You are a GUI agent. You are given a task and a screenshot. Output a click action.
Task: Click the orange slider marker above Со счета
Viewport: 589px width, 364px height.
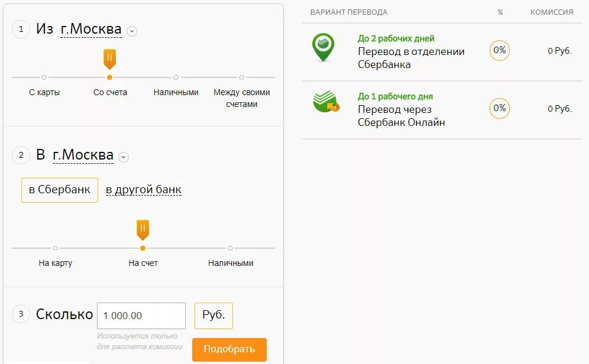coord(109,59)
